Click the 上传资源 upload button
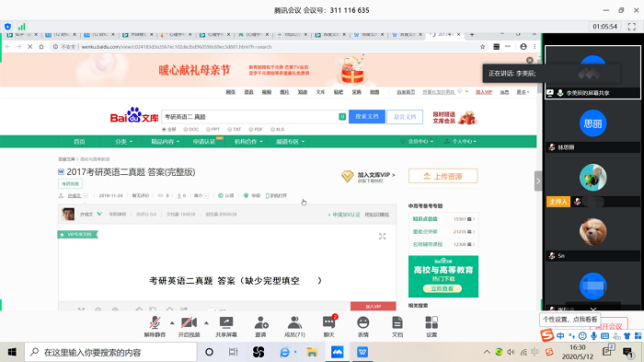 coord(443,176)
